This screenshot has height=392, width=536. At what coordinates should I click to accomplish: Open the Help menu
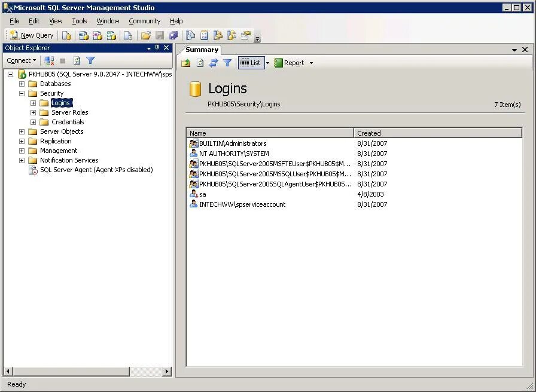pyautogui.click(x=176, y=21)
